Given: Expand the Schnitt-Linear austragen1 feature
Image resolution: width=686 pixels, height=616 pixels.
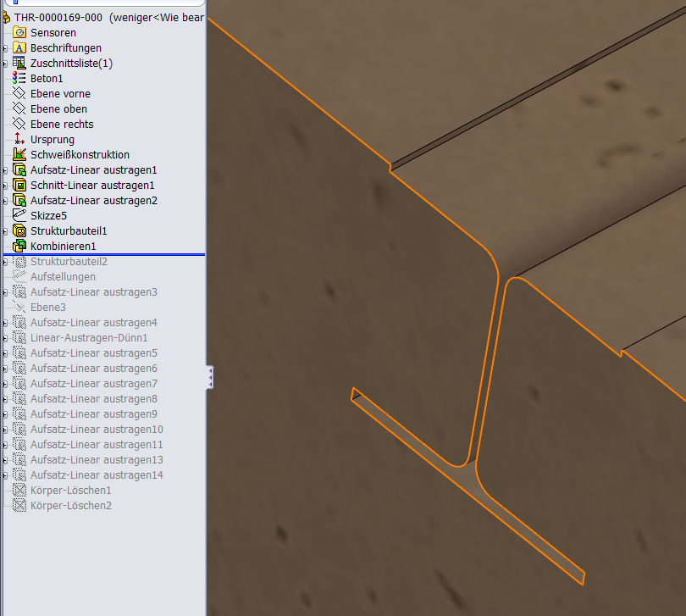Looking at the screenshot, I should [x=5, y=186].
